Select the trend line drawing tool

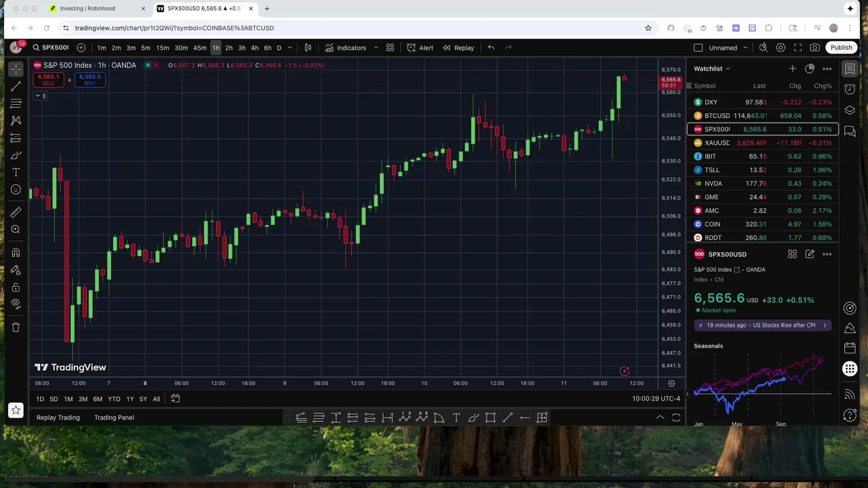(16, 86)
